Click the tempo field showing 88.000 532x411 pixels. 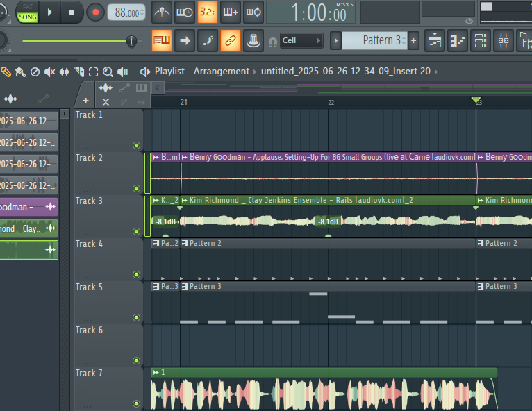126,12
